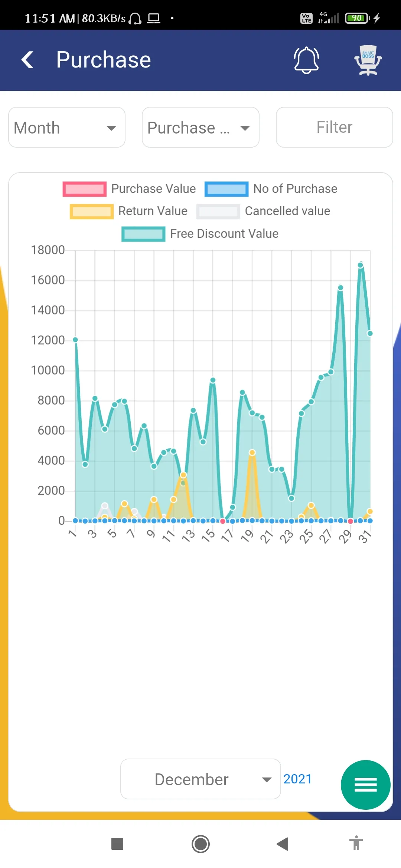The height and width of the screenshot is (868, 401).
Task: Tap the highest teal peak on day 30
Action: click(x=360, y=265)
